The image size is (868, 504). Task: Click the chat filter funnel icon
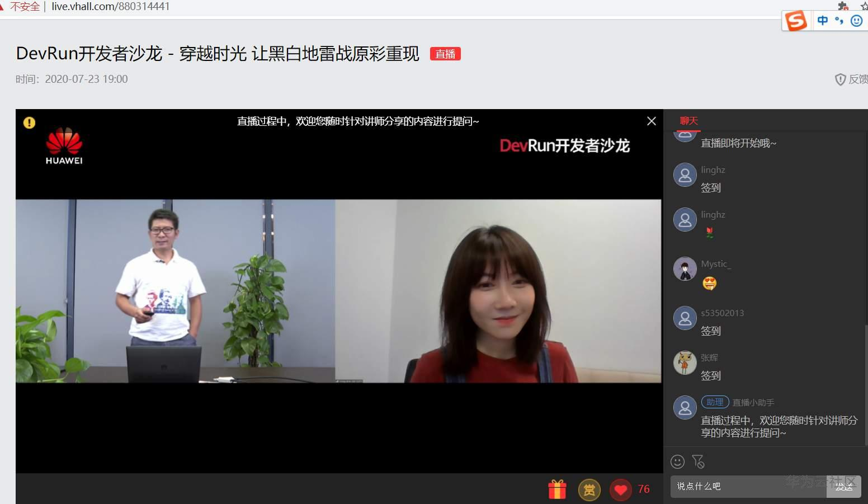coord(698,461)
